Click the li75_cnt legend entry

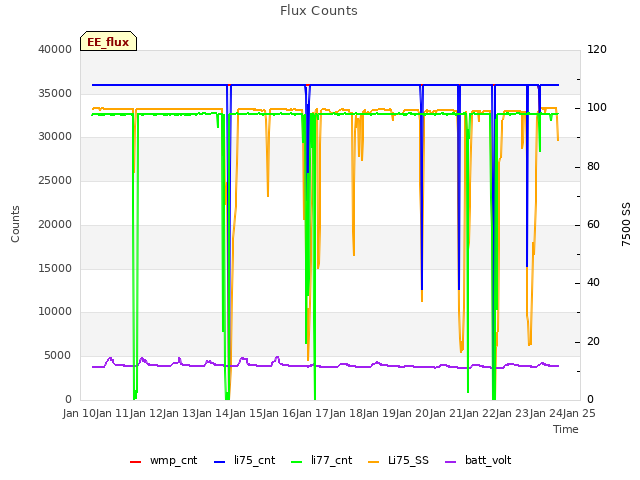244,460
